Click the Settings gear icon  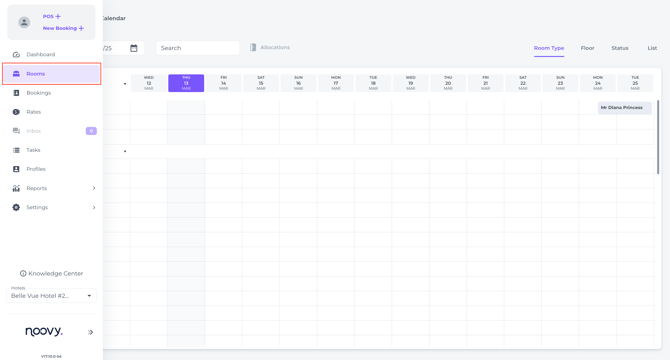(x=16, y=207)
